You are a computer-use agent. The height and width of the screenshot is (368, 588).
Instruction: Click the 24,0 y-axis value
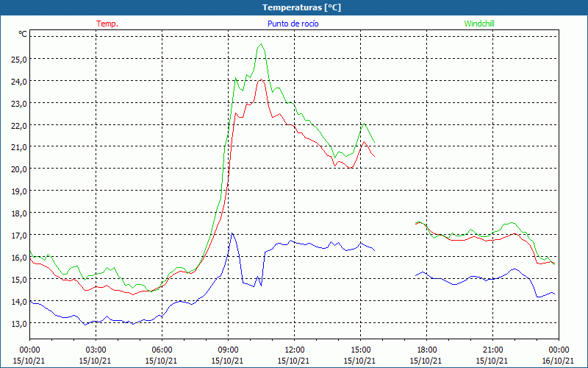pyautogui.click(x=19, y=81)
